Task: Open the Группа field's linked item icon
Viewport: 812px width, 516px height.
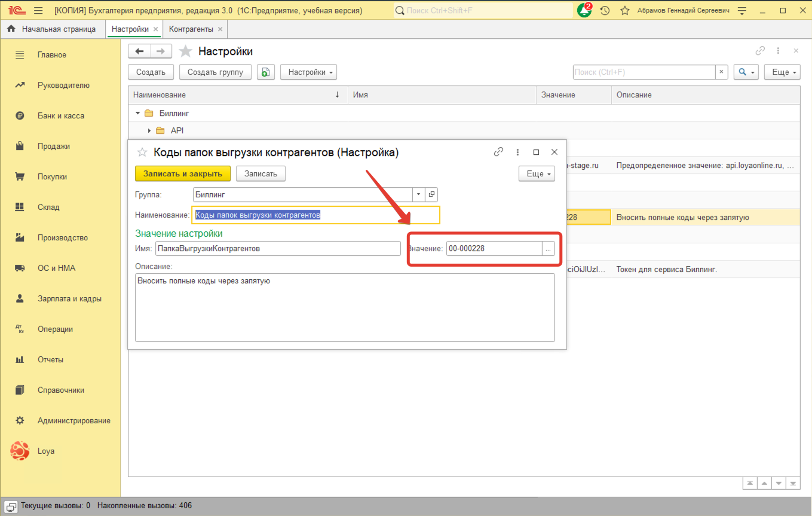Action: pyautogui.click(x=431, y=194)
